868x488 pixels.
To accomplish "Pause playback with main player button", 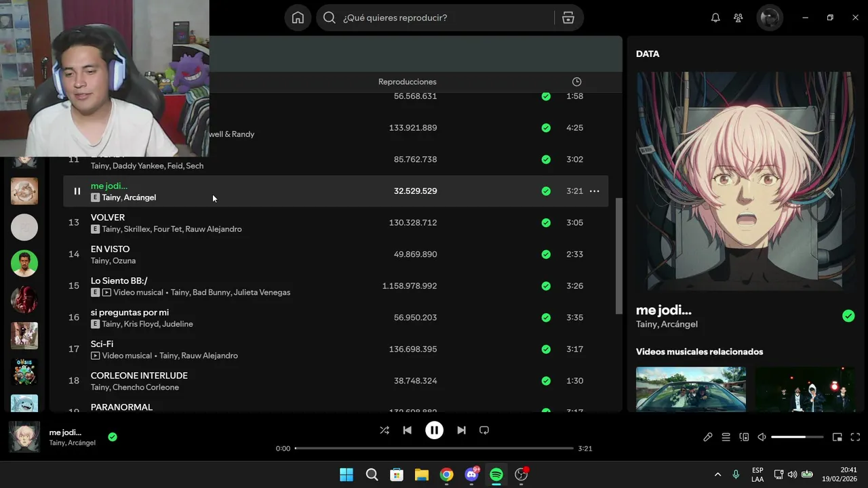I will (x=434, y=430).
